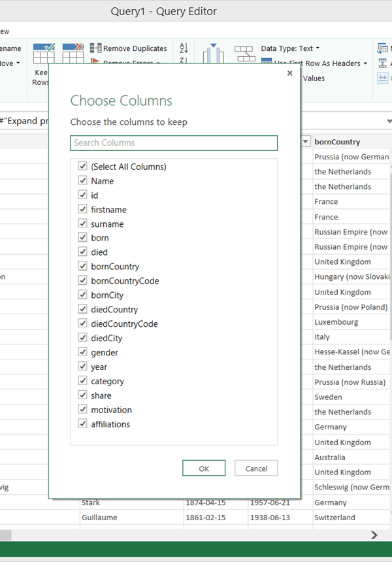The width and height of the screenshot is (392, 562).
Task: Deselect the gender column checkbox
Action: point(83,352)
